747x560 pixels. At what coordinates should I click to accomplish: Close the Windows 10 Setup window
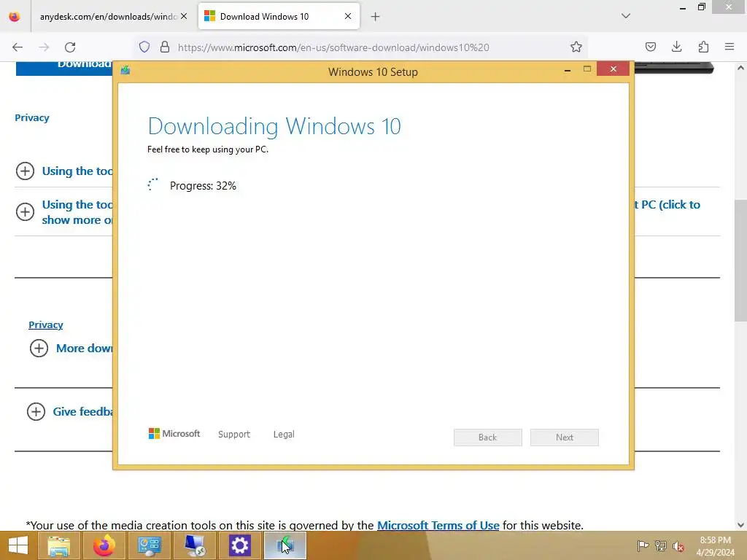pos(613,69)
